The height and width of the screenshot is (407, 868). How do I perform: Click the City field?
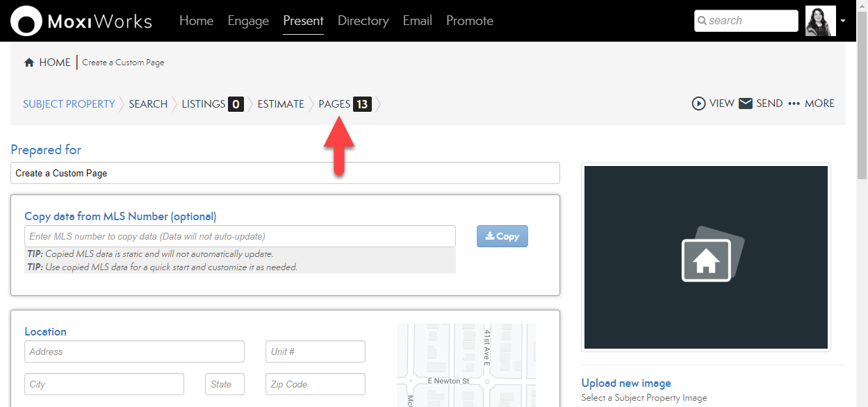(x=104, y=384)
